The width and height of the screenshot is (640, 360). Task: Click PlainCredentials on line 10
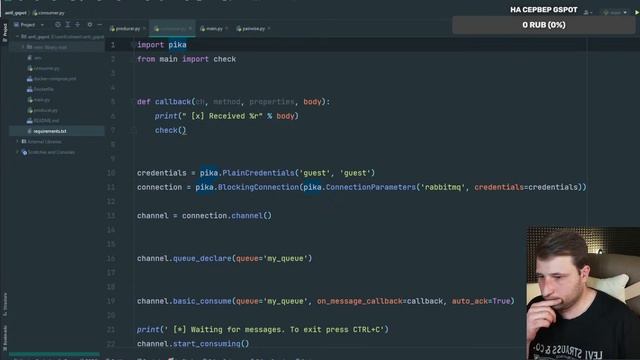coord(258,173)
